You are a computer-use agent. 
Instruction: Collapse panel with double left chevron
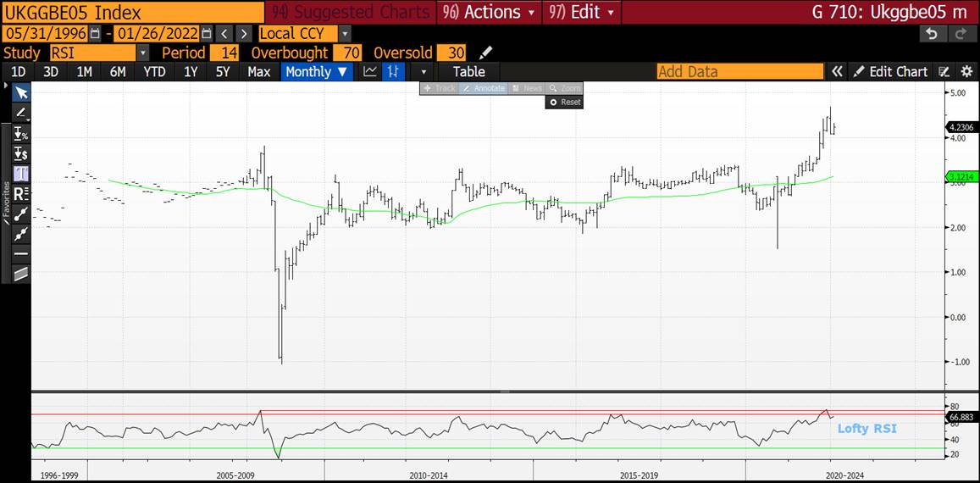(x=836, y=71)
